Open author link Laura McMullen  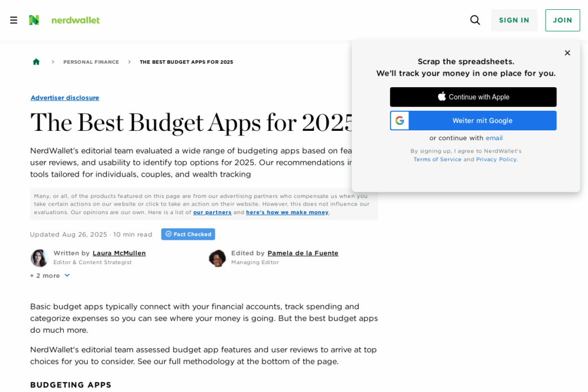point(119,253)
